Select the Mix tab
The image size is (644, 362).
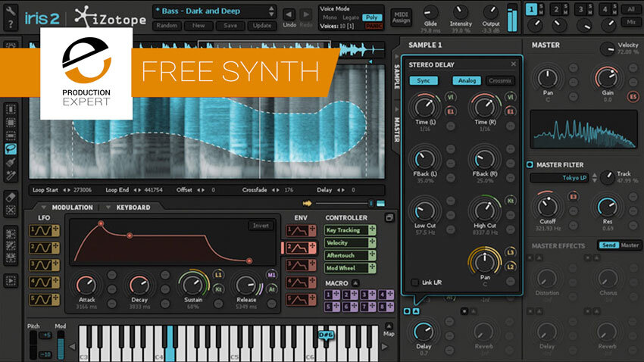click(631, 22)
